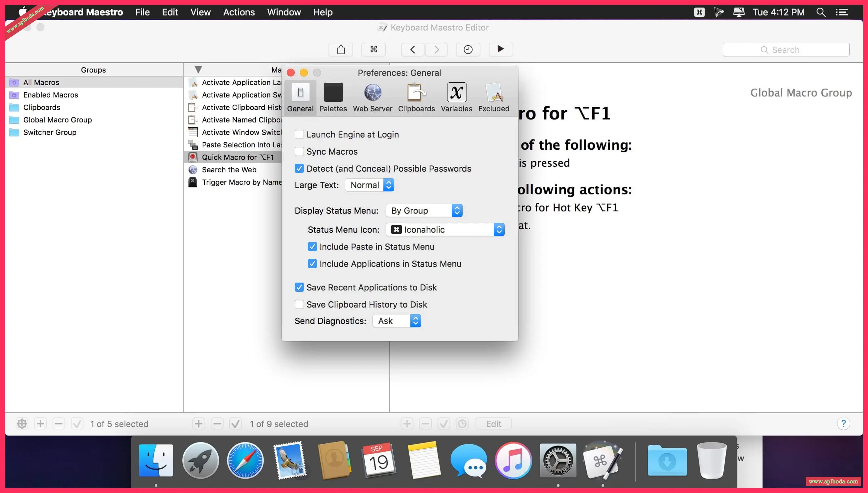Viewport: 868px width, 493px height.
Task: Open the recent history clock toolbar button
Action: tap(468, 50)
